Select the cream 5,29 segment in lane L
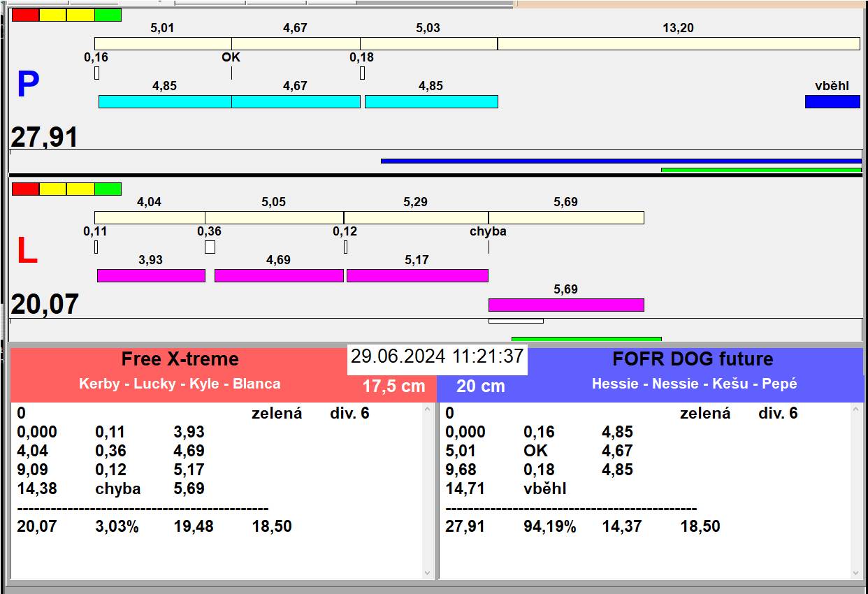The height and width of the screenshot is (594, 868). [416, 217]
